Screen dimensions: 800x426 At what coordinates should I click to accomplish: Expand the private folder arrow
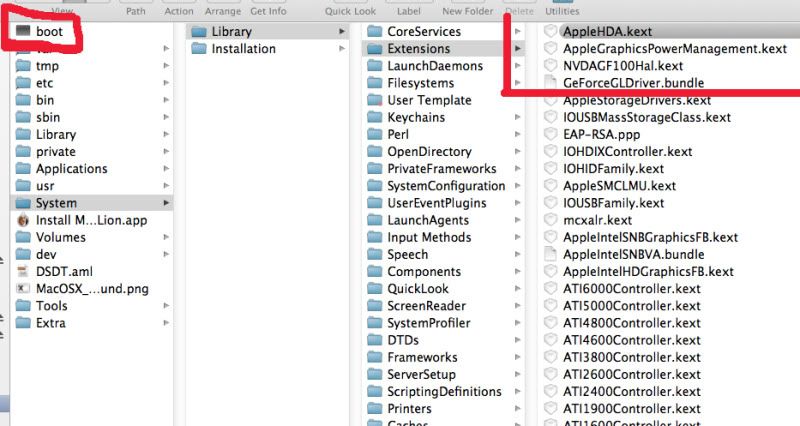(166, 152)
